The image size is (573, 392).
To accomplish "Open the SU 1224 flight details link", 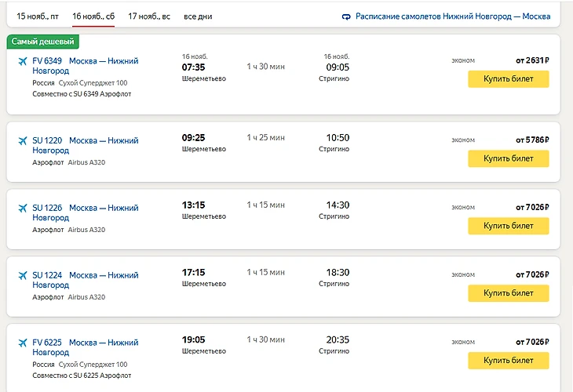I will [x=85, y=280].
